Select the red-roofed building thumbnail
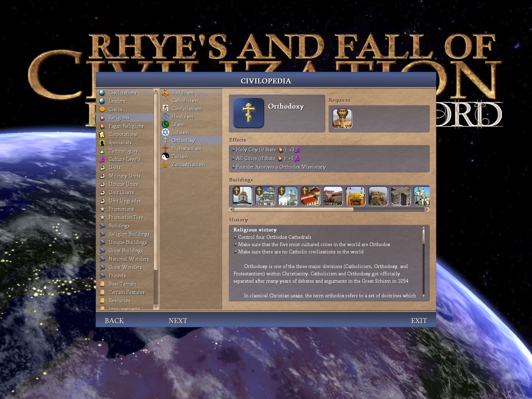This screenshot has width=532, height=399. click(310, 196)
